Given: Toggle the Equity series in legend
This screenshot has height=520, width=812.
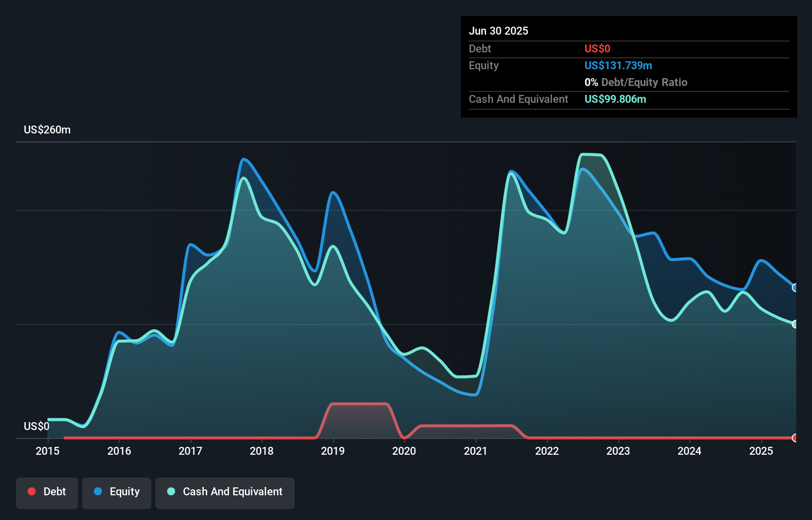Looking at the screenshot, I should tap(117, 493).
